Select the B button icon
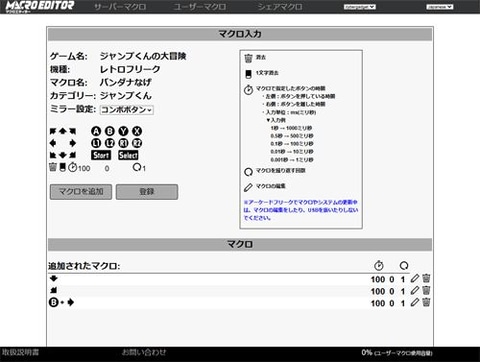 [x=110, y=131]
